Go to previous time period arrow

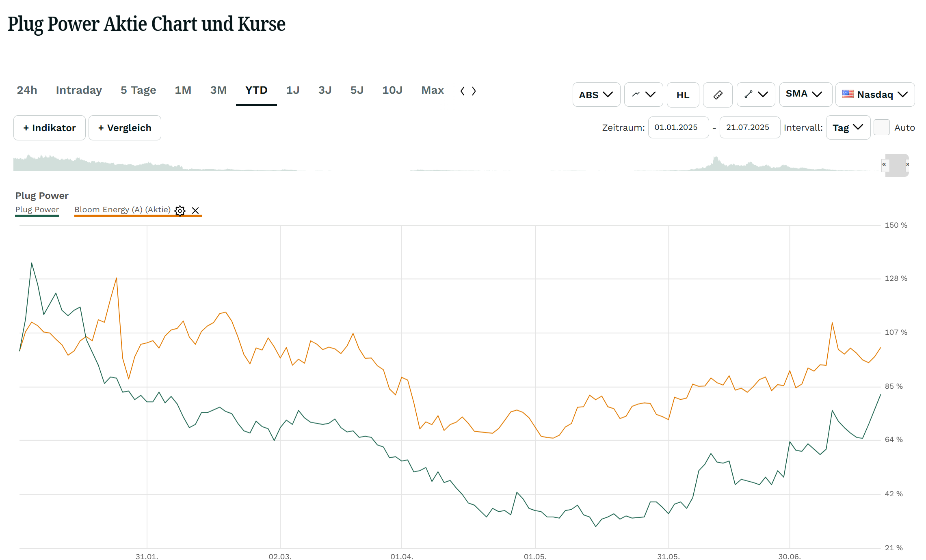[463, 91]
